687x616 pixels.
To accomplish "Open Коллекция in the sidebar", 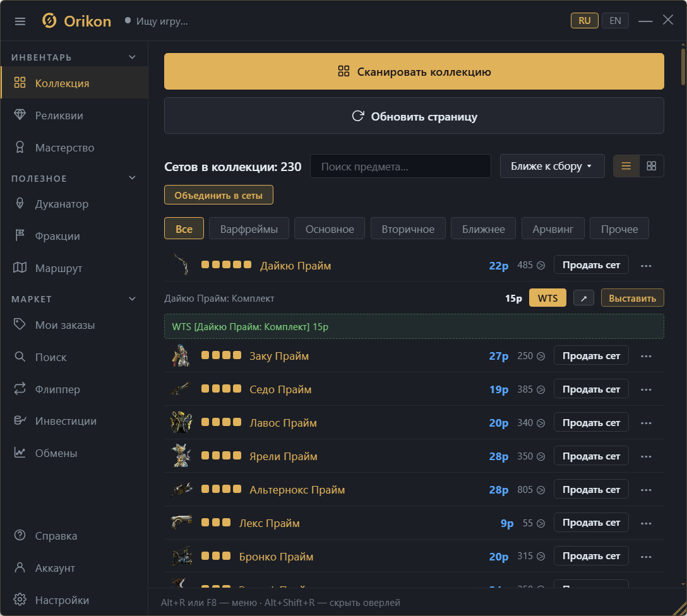I will point(74,83).
